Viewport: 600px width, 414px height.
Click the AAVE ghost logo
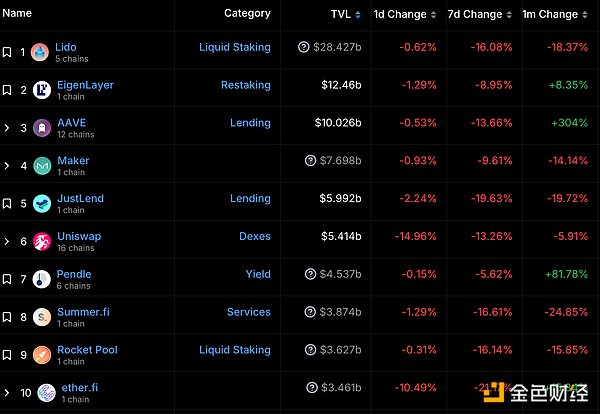click(x=41, y=128)
